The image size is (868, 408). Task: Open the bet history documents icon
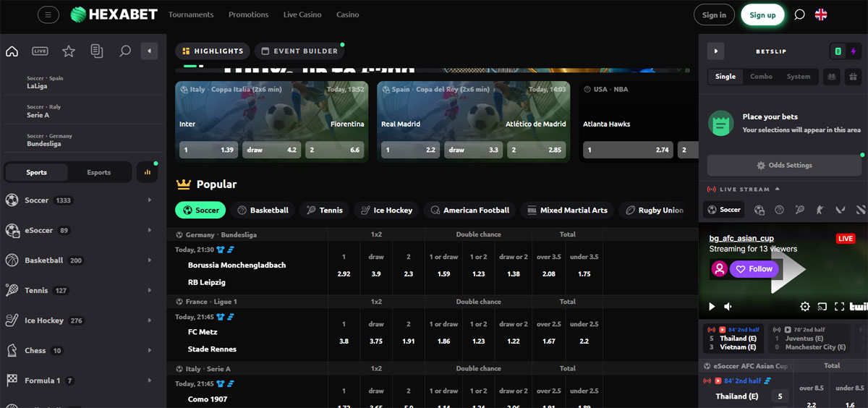click(97, 51)
